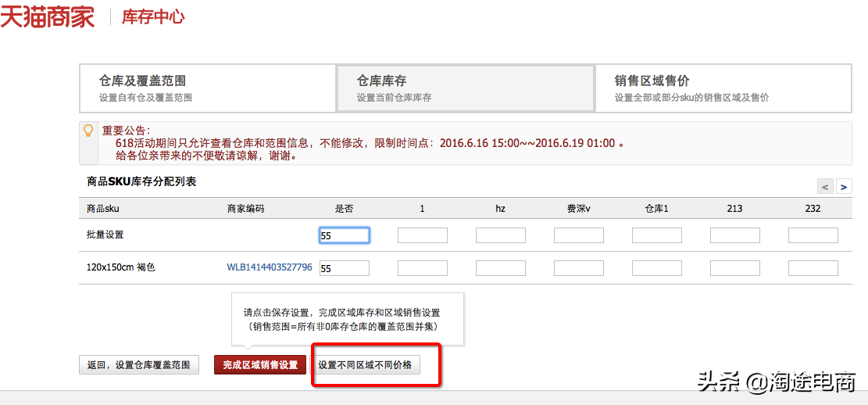The image size is (868, 405).
Task: Click the 232 column header
Action: pos(813,209)
